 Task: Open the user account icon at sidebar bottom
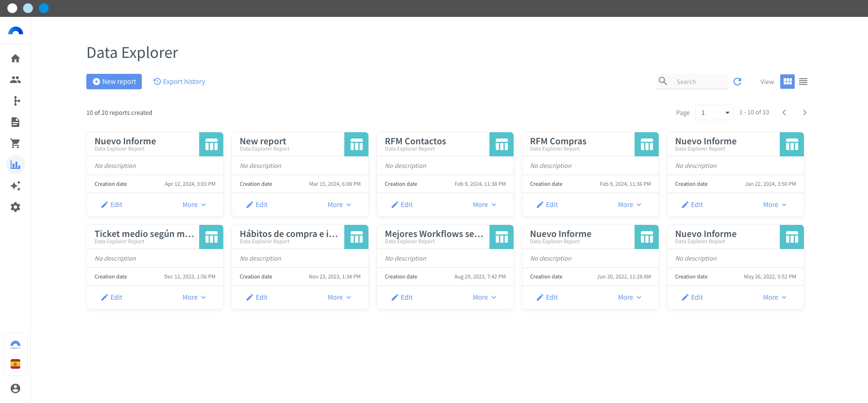15,389
